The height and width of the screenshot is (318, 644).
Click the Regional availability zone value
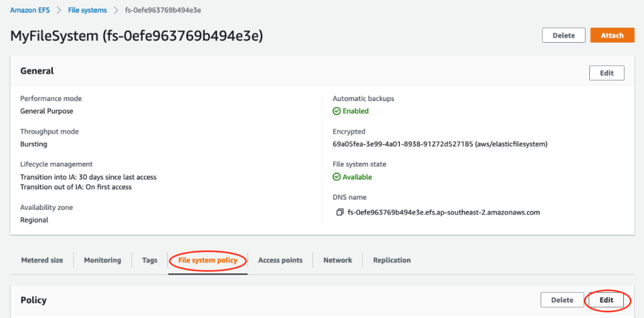[x=34, y=220]
